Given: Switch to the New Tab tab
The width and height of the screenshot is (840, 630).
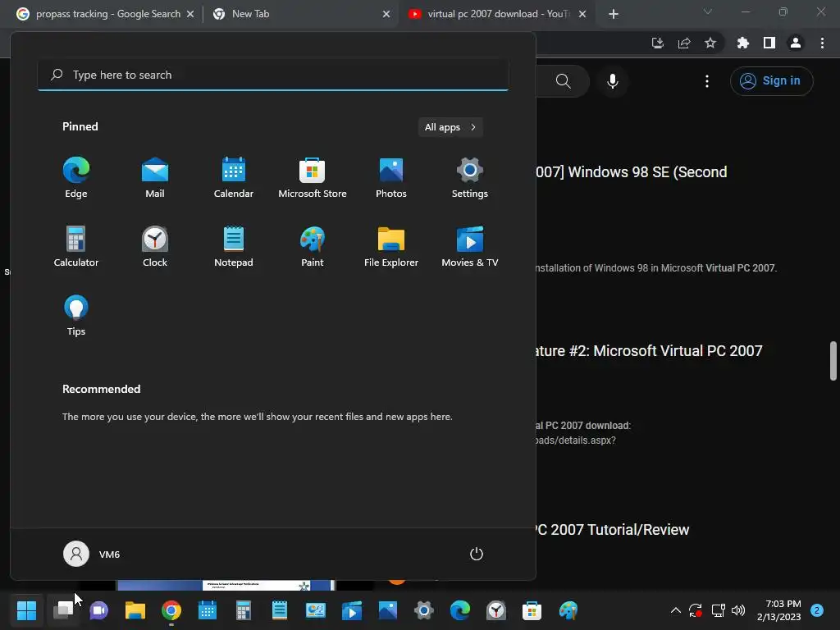Looking at the screenshot, I should 300,14.
